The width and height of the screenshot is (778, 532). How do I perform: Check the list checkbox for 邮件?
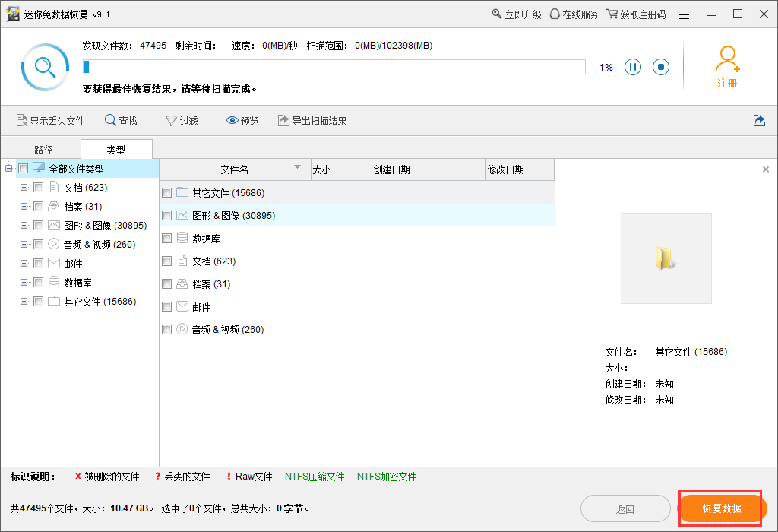(x=166, y=307)
